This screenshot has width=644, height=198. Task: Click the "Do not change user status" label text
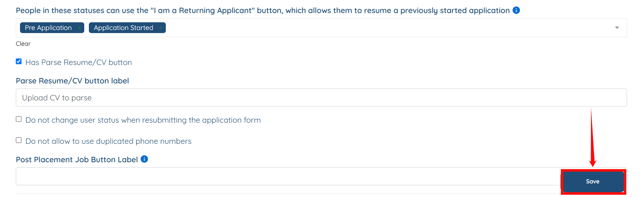click(143, 120)
